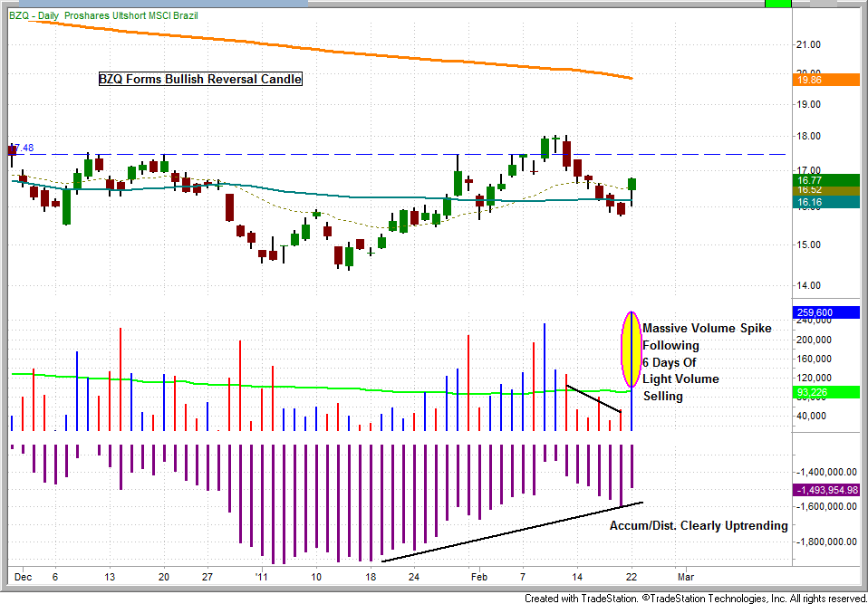This screenshot has width=868, height=604.
Task: Select the 'Accum/Dist. Clearly Uptrending' annotation
Action: coord(699,525)
